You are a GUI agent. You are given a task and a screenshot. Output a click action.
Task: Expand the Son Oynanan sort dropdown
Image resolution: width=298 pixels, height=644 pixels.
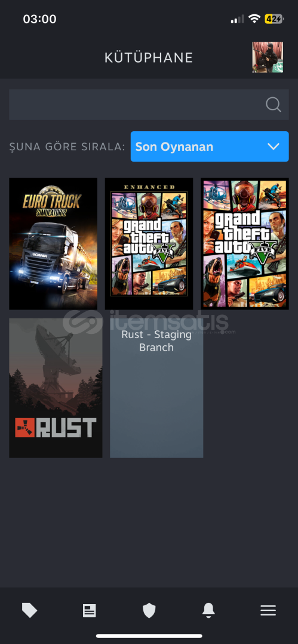[x=210, y=147]
